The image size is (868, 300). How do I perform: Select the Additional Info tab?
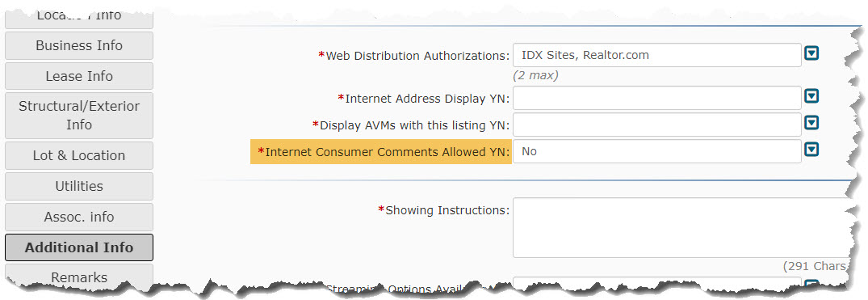point(79,247)
